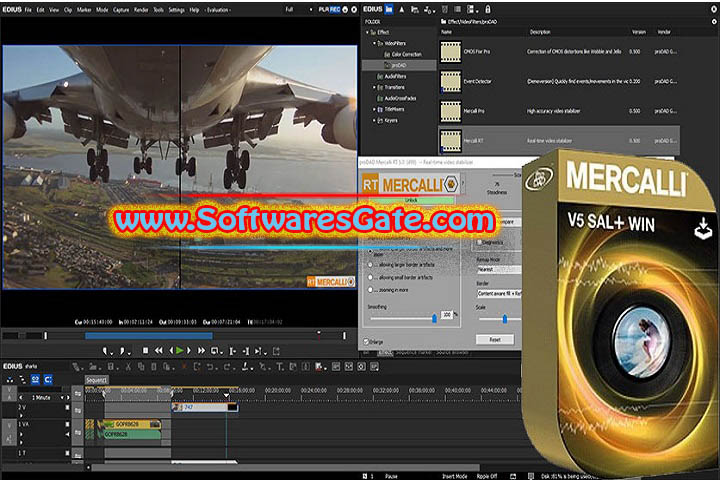720x480 pixels.
Task: Click the Stop playback button
Action: [145, 351]
